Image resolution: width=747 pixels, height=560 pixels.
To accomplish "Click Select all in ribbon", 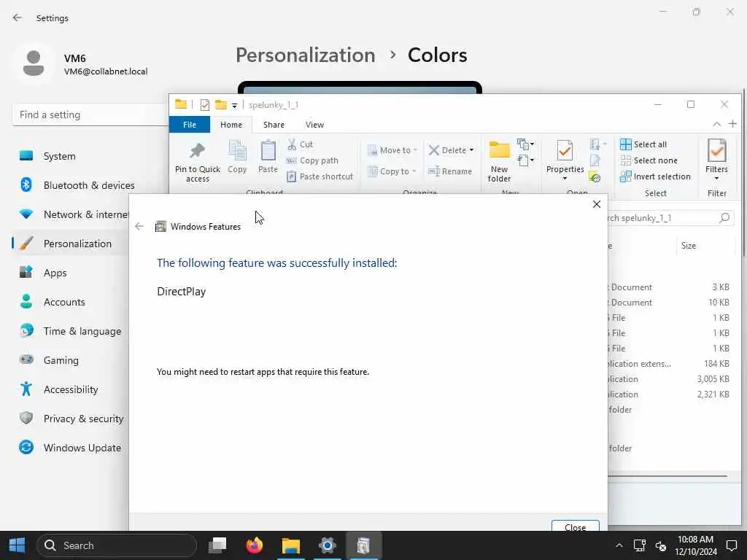I will pos(643,144).
